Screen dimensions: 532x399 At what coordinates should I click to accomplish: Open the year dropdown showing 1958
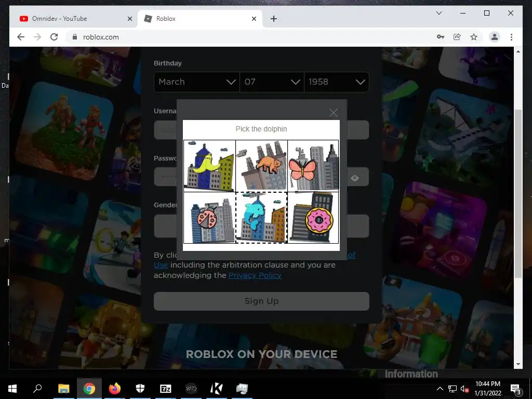coord(337,82)
